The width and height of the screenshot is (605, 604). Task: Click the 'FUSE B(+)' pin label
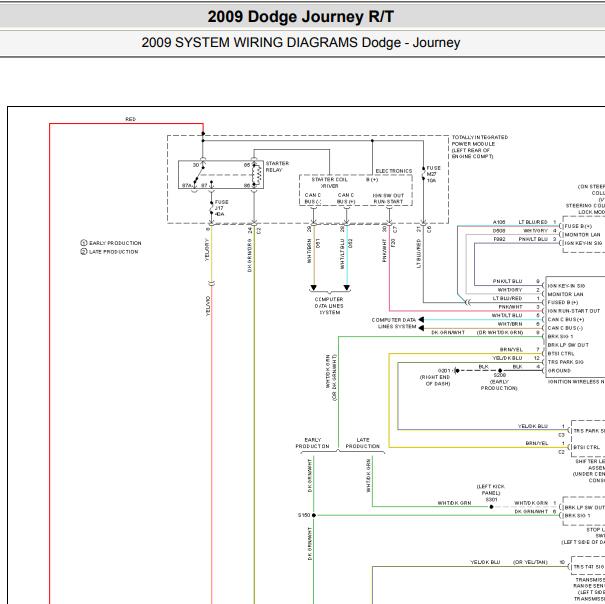[578, 226]
